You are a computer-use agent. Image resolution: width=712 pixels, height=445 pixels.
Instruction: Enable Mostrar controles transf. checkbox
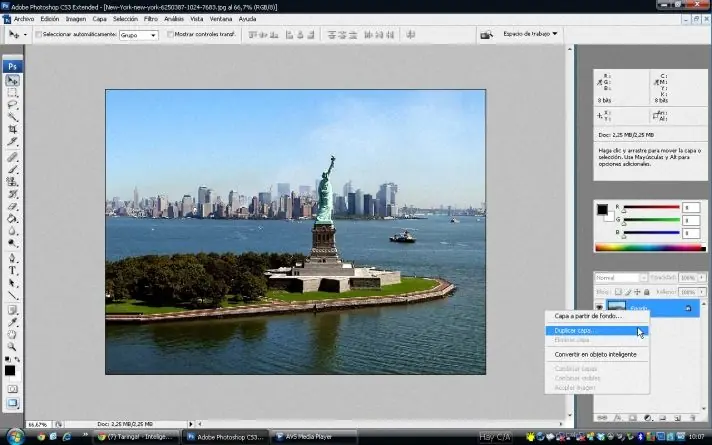tap(169, 34)
